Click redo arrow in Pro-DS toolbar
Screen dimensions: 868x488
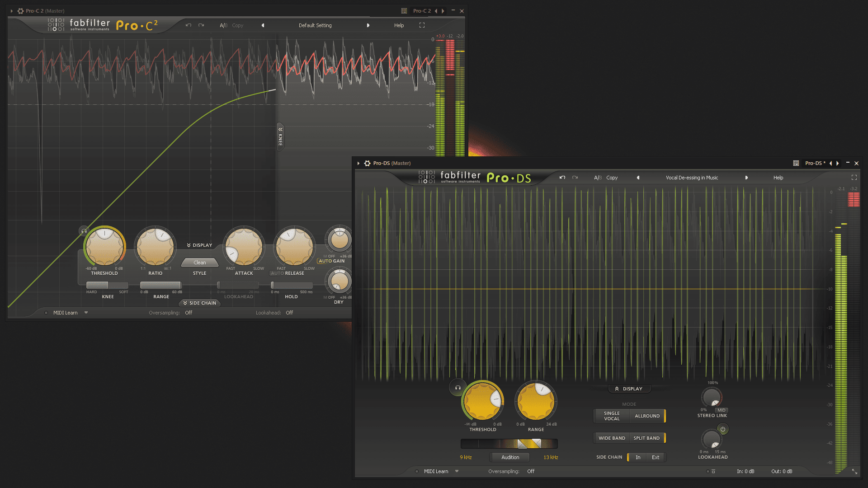point(575,178)
